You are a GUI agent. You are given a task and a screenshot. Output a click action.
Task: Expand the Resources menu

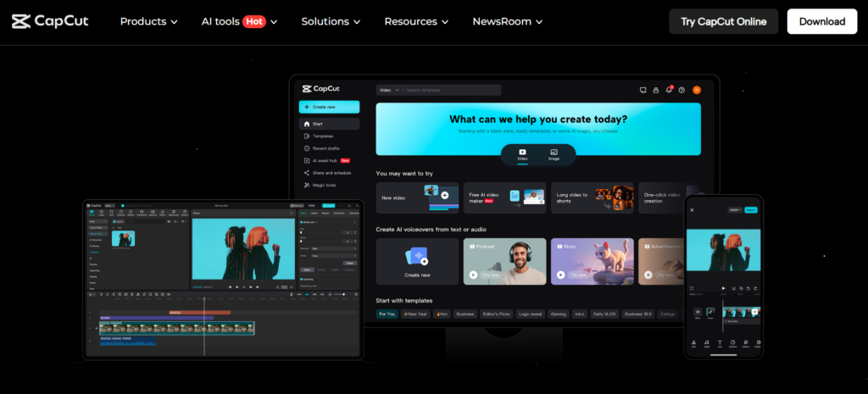[416, 21]
